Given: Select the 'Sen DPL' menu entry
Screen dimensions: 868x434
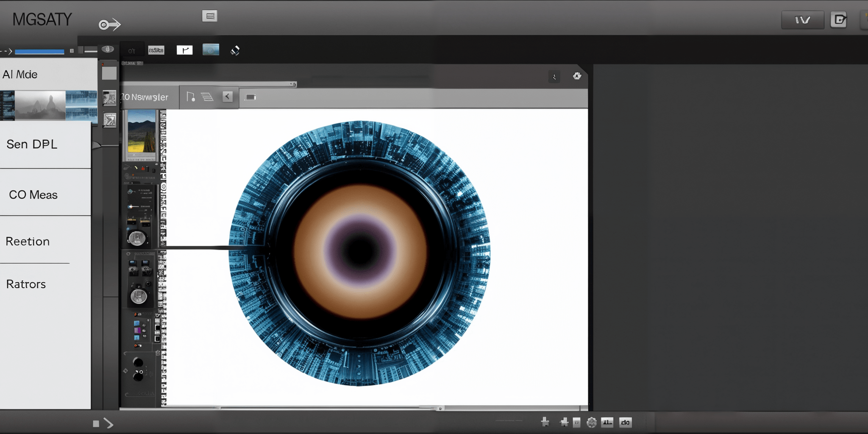Looking at the screenshot, I should coord(32,144).
